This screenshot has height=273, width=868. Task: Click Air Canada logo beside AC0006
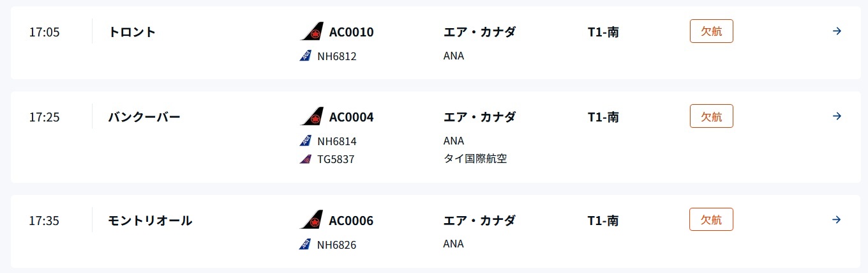tap(311, 220)
